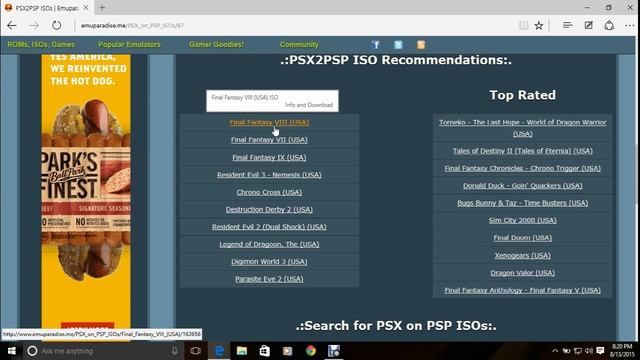Viewport: 640px width, 360px height.
Task: Launch Chrome from the taskbar
Action: pyautogui.click(x=311, y=351)
